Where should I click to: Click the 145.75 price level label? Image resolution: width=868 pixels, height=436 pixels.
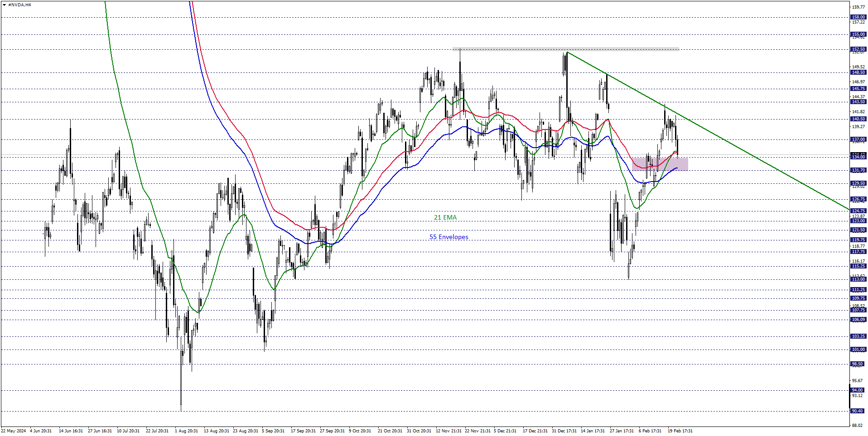click(x=858, y=89)
